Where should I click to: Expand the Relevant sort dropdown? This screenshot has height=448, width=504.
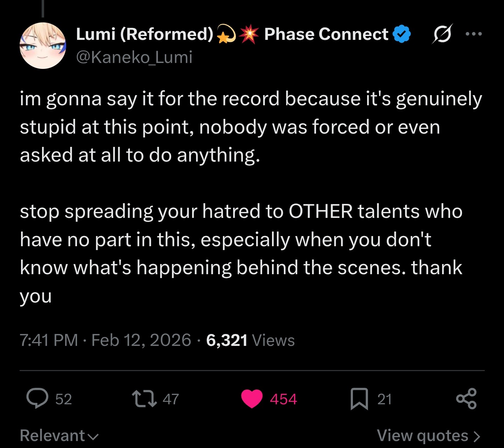tap(52, 436)
